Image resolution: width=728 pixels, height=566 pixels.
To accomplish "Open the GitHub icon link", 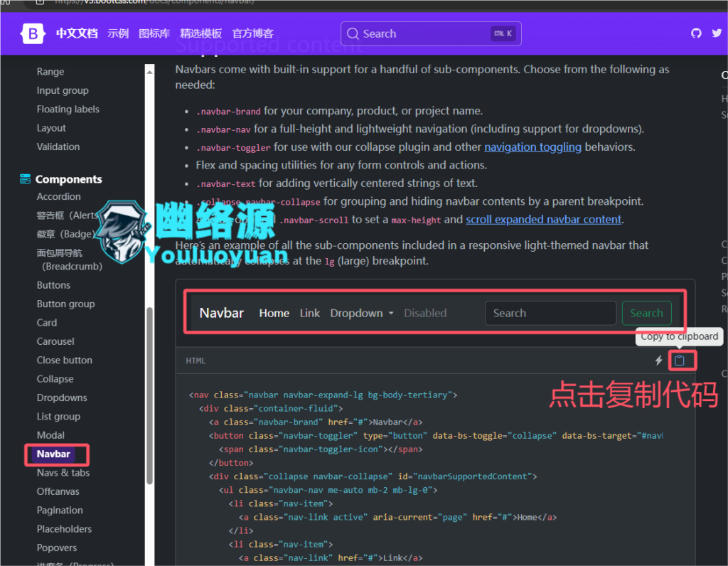I will point(695,33).
